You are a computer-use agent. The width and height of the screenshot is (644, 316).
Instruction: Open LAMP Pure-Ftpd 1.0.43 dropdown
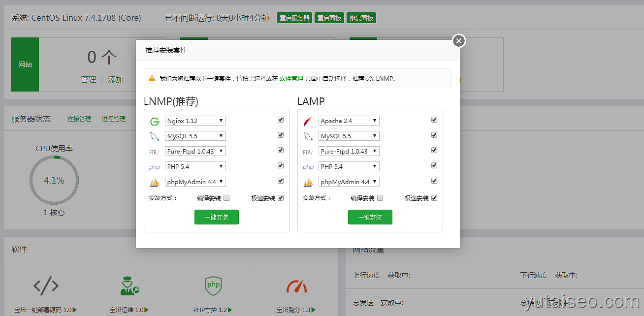point(349,151)
